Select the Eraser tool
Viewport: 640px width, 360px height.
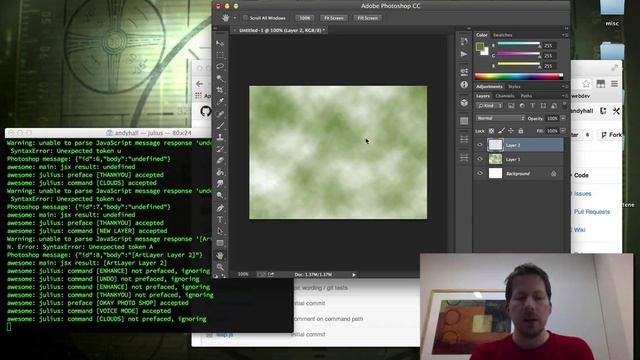tap(220, 160)
